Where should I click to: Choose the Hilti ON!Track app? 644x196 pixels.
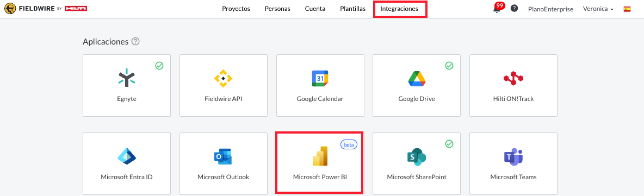[x=513, y=85]
